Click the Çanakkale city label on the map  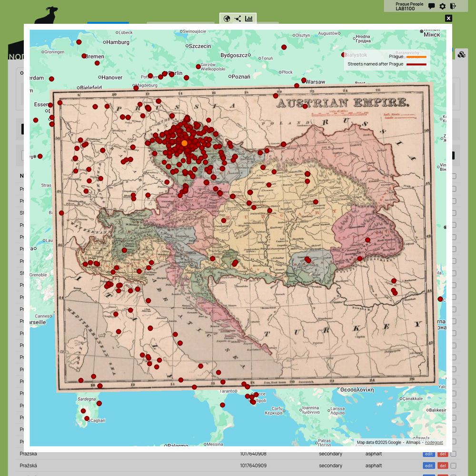(413, 398)
